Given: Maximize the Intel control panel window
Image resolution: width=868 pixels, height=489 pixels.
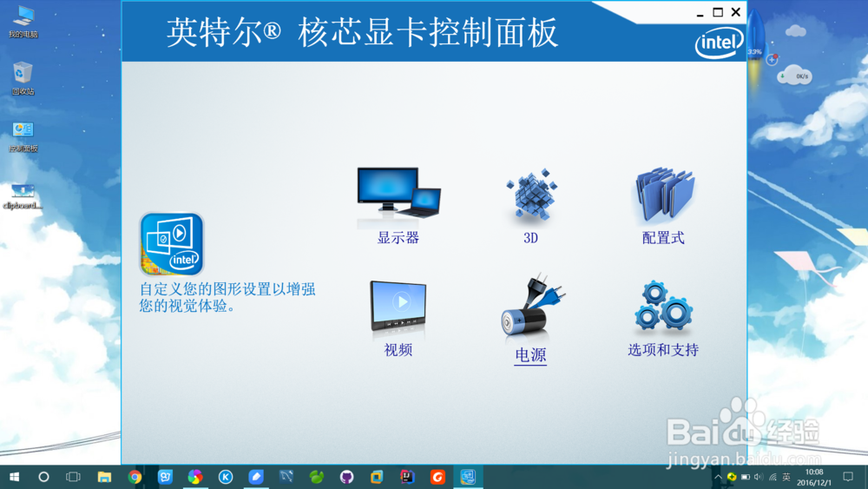Looking at the screenshot, I should [718, 12].
